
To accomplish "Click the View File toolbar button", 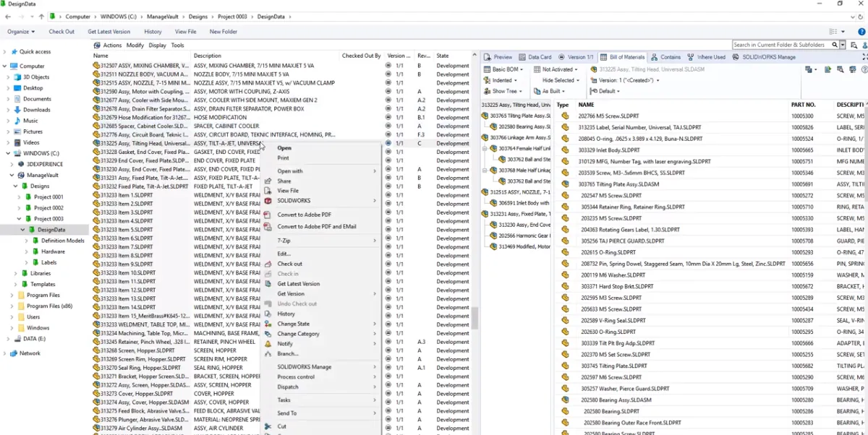I will click(x=186, y=32).
